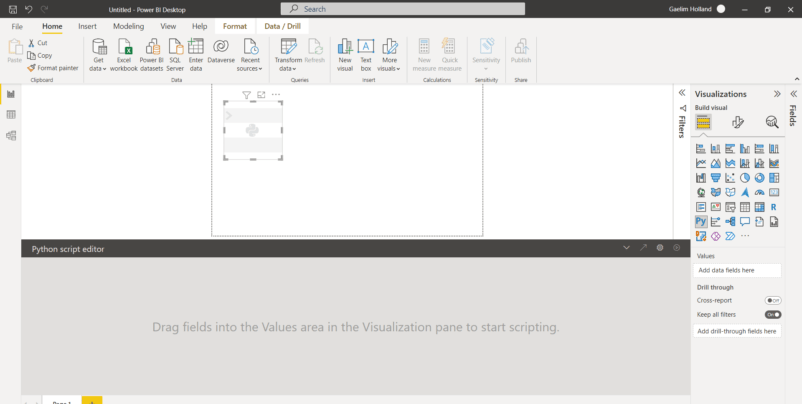Pick the Q&A speech bubble visual
The width and height of the screenshot is (802, 404).
[745, 221]
